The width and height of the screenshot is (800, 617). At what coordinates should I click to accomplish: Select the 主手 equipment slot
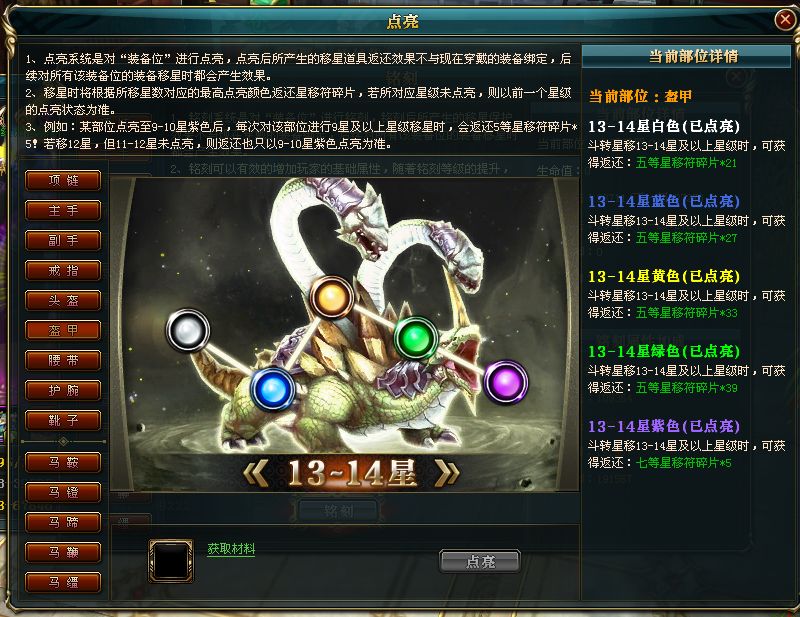click(63, 210)
